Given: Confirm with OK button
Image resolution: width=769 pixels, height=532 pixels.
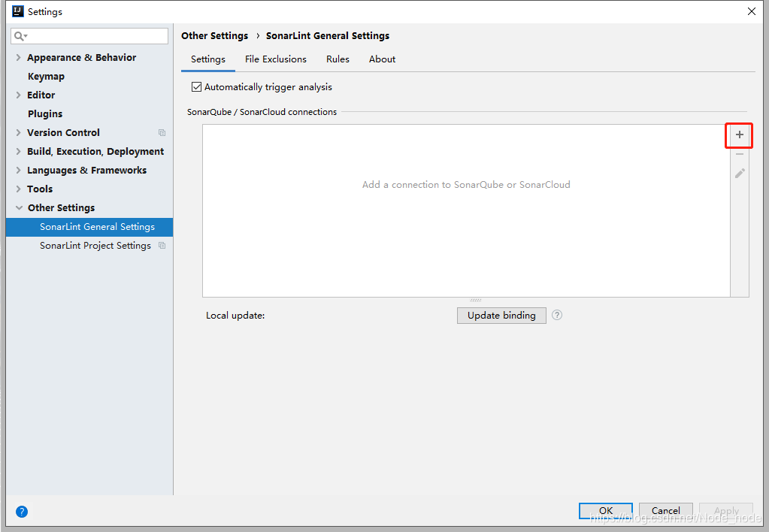Looking at the screenshot, I should click(606, 510).
